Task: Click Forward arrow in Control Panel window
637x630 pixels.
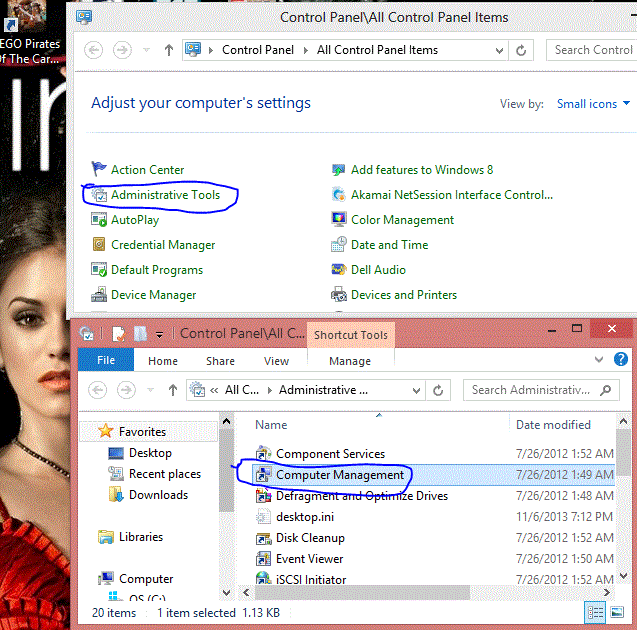Action: point(122,50)
